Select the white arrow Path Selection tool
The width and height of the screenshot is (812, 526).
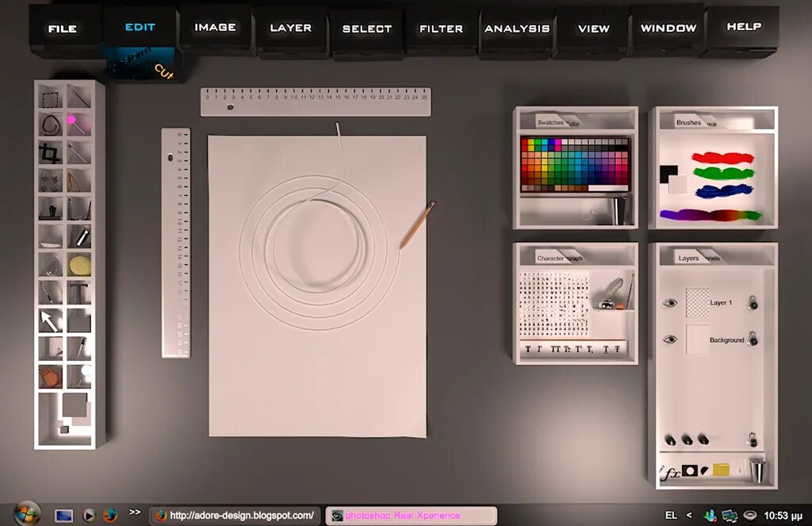(x=50, y=321)
